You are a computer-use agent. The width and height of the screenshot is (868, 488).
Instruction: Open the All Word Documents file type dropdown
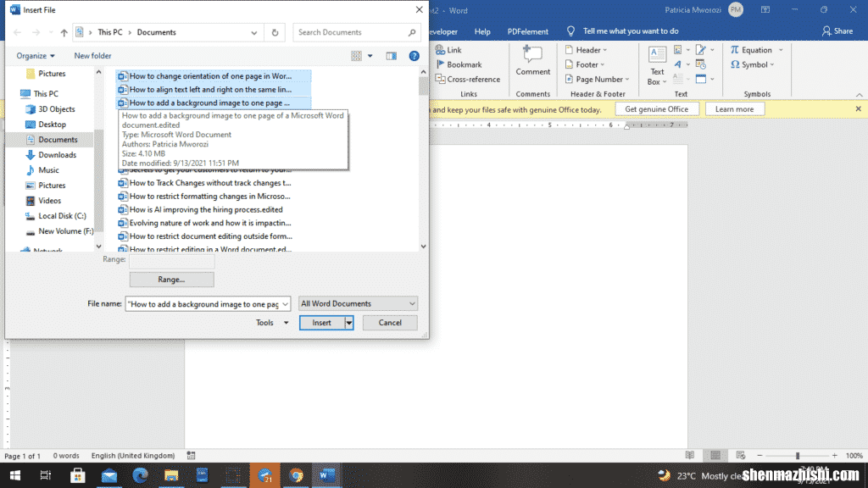pyautogui.click(x=358, y=304)
